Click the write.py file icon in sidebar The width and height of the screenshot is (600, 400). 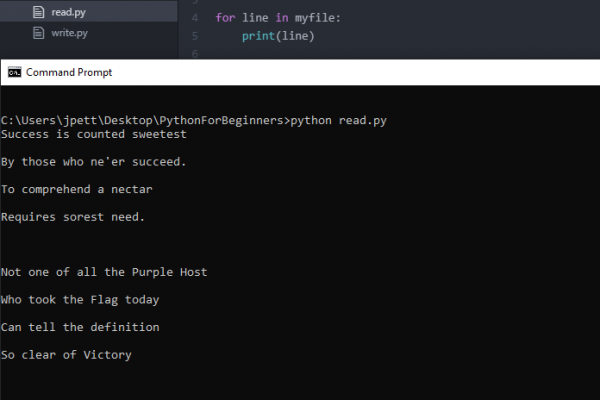(38, 33)
